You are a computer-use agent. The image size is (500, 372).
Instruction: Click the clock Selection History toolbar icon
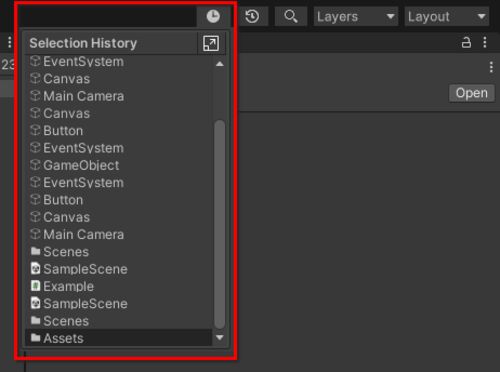point(213,16)
